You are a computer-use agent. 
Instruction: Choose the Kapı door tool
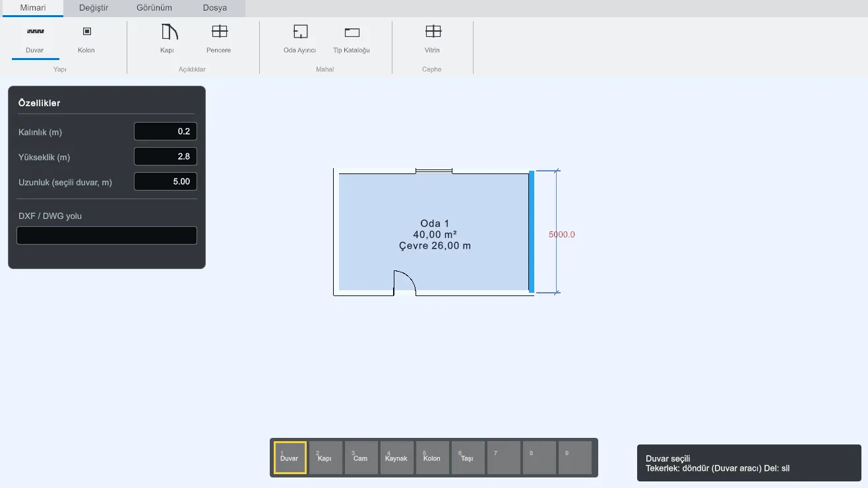(167, 40)
